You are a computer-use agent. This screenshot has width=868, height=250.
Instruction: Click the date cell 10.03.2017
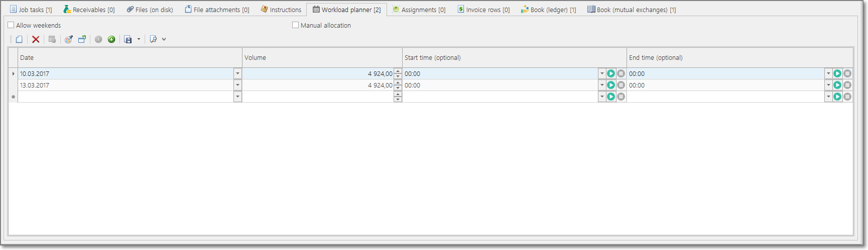(x=126, y=73)
